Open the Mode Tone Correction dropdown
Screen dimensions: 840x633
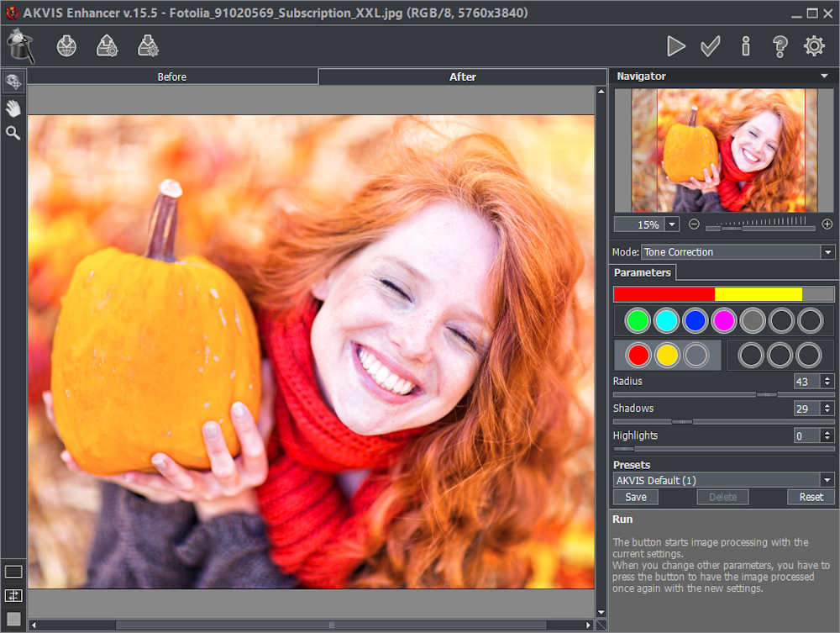(x=828, y=252)
